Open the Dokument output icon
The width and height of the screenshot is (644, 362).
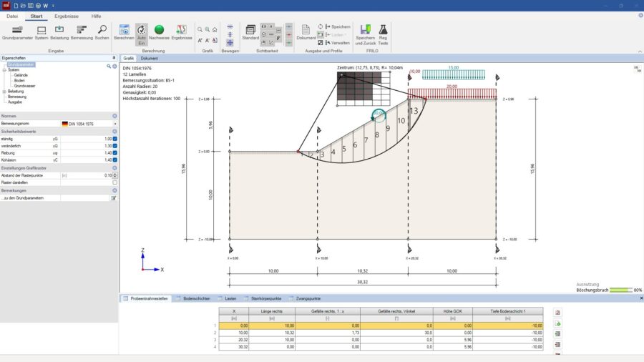[306, 31]
